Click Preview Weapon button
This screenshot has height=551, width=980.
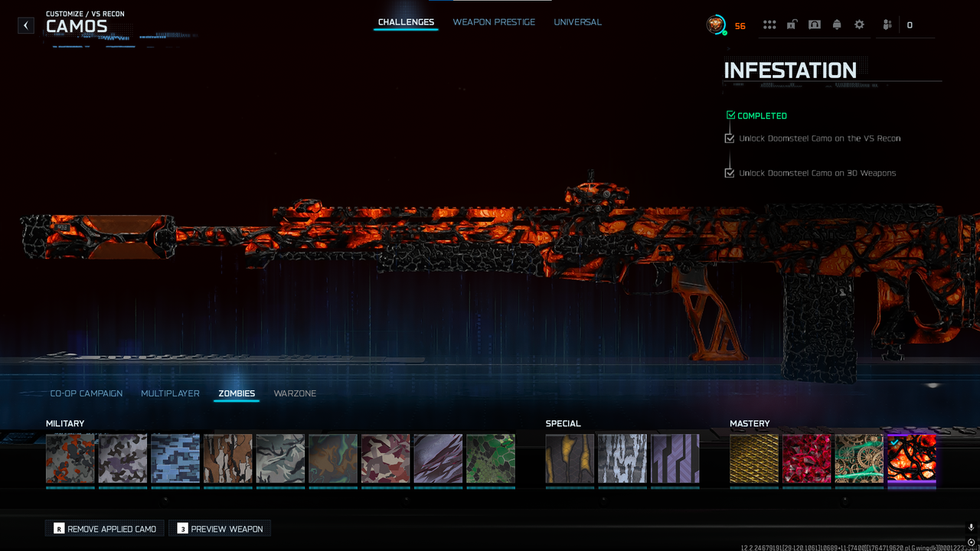[220, 528]
